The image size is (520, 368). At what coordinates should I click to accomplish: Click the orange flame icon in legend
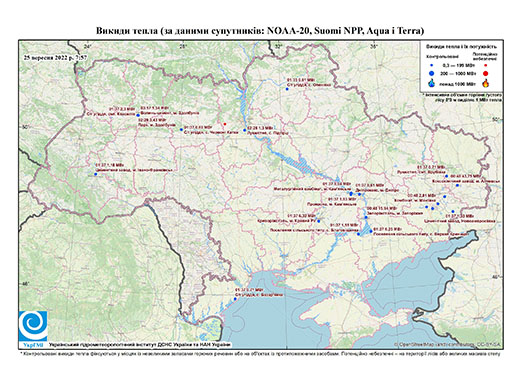point(486,83)
